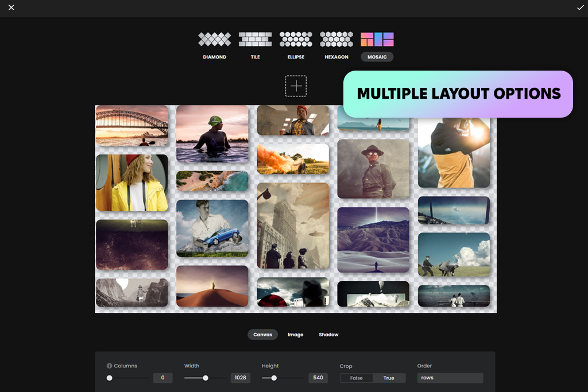Viewport: 588px width, 392px height.
Task: Select the Tile layout icon
Action: point(255,39)
